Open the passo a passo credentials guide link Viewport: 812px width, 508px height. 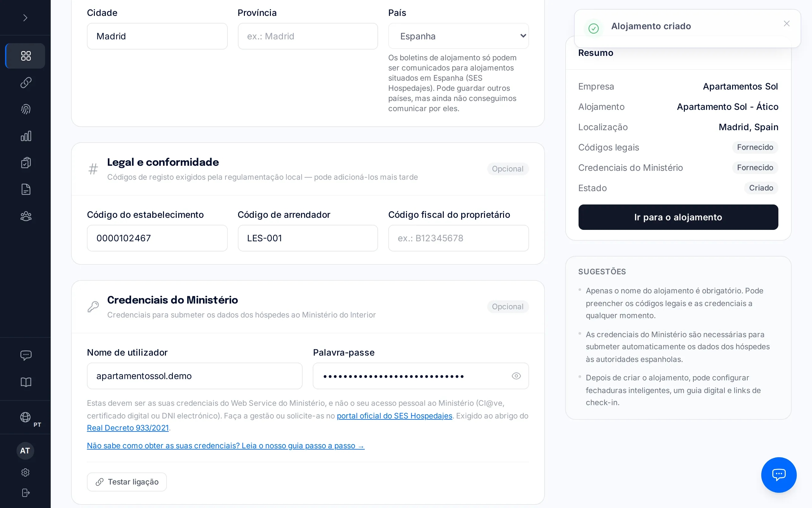click(226, 445)
